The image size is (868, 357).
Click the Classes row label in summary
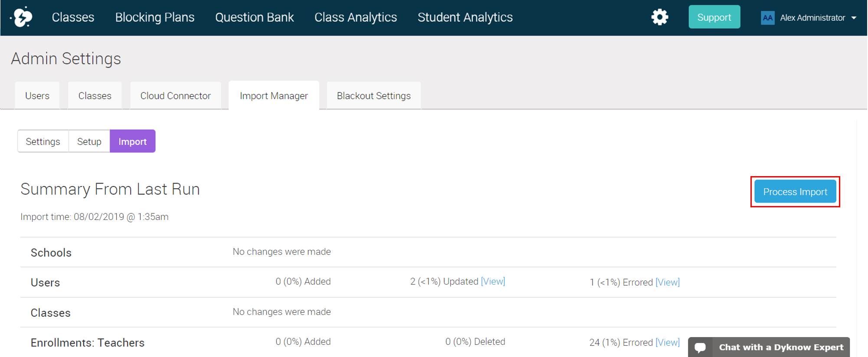tap(50, 313)
